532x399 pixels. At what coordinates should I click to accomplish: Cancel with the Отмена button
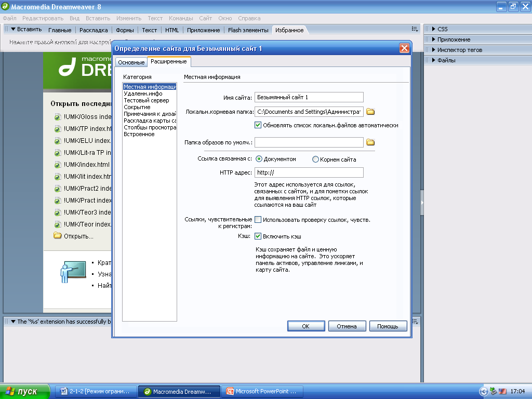[347, 326]
